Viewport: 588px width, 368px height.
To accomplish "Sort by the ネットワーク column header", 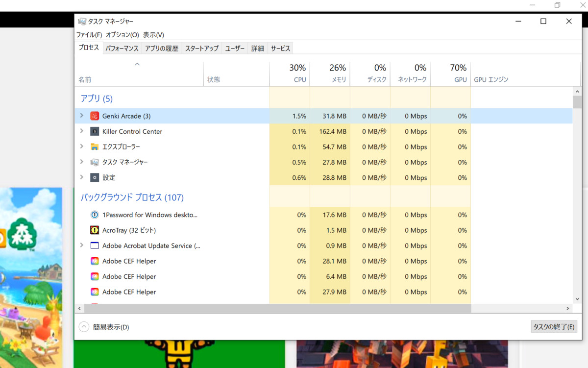I will [410, 74].
